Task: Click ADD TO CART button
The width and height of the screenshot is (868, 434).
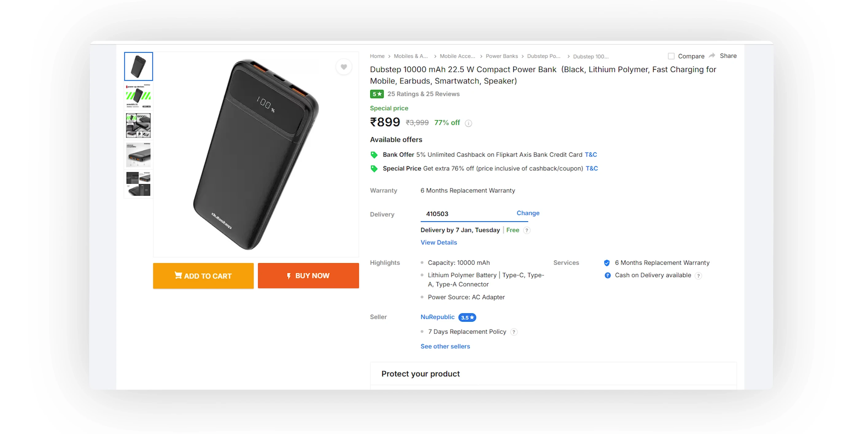Action: tap(203, 276)
